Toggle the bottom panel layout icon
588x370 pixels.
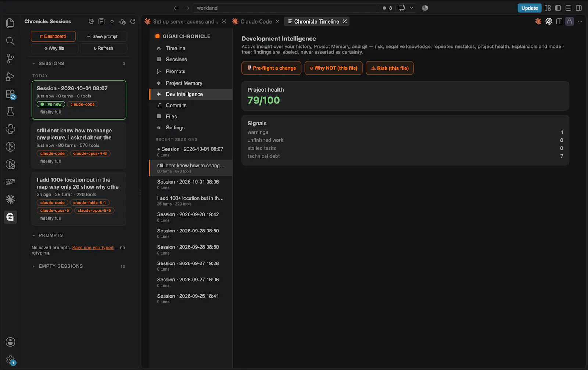pyautogui.click(x=568, y=8)
